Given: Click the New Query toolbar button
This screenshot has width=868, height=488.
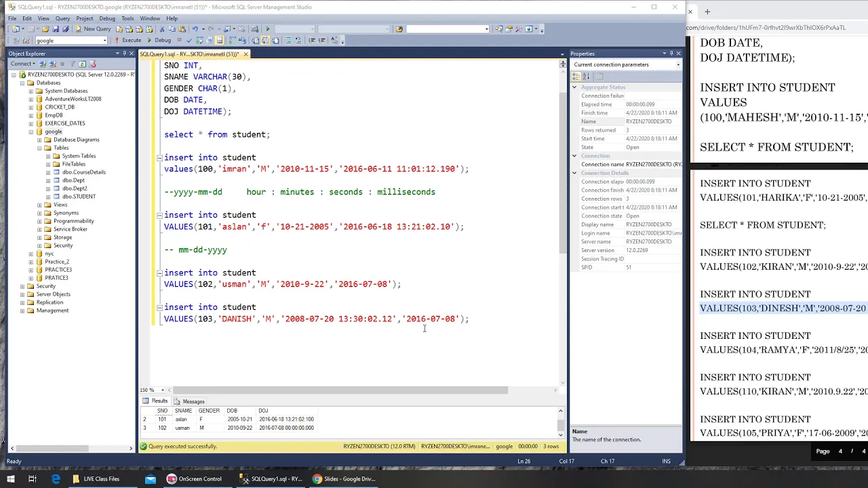Looking at the screenshot, I should coord(93,29).
